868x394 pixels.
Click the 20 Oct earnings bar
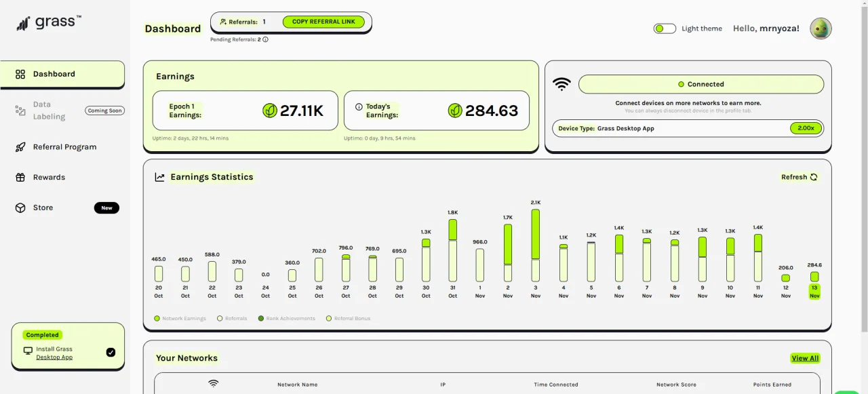pos(159,274)
